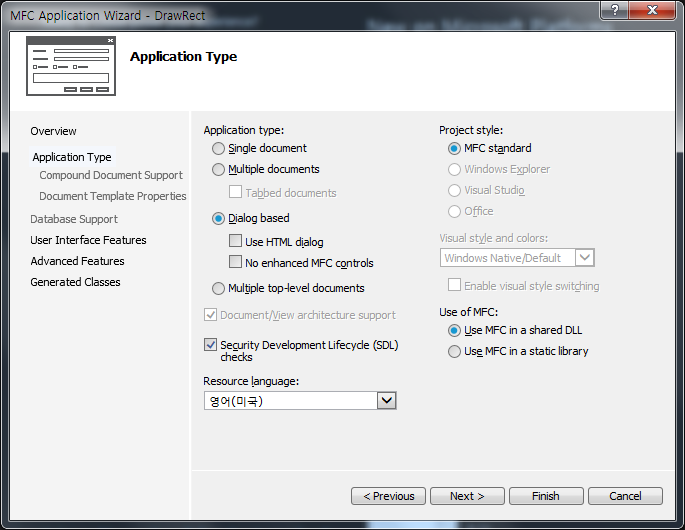685x530 pixels.
Task: Open the Resource language dropdown arrow
Action: [387, 401]
